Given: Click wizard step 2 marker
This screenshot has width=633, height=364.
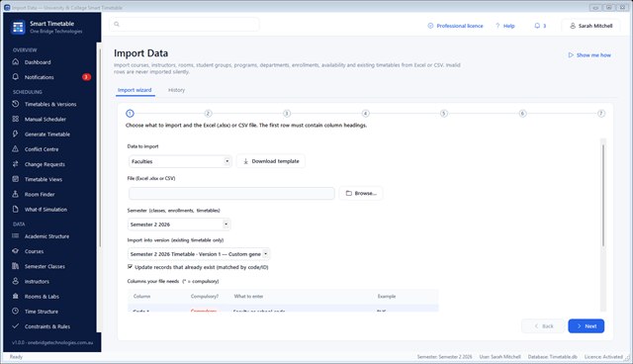Looking at the screenshot, I should pos(208,114).
